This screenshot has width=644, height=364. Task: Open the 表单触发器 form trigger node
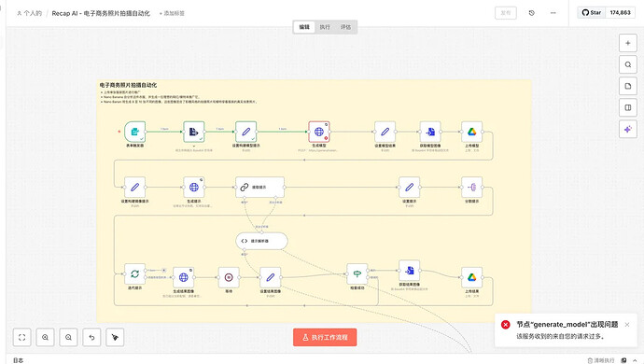[135, 132]
